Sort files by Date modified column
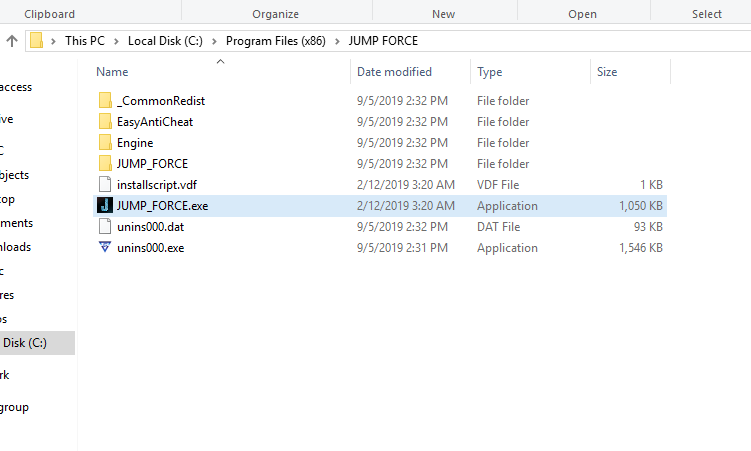This screenshot has height=451, width=751. coord(394,72)
